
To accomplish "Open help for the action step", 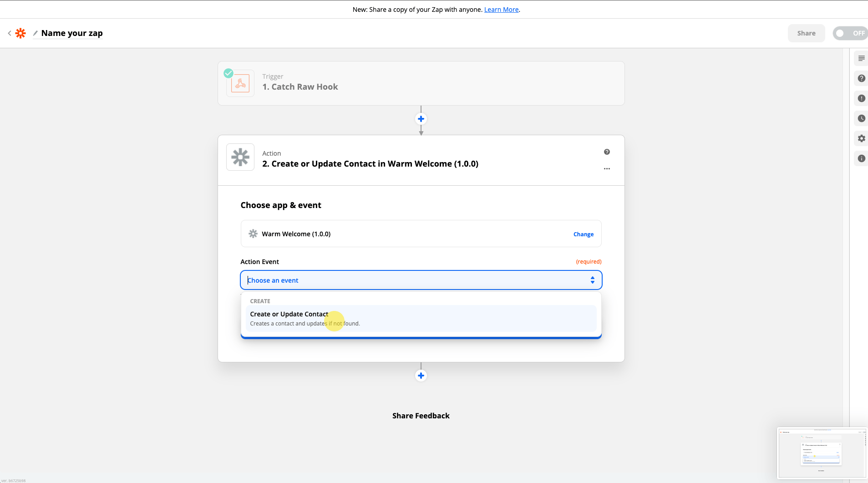I will click(x=607, y=152).
